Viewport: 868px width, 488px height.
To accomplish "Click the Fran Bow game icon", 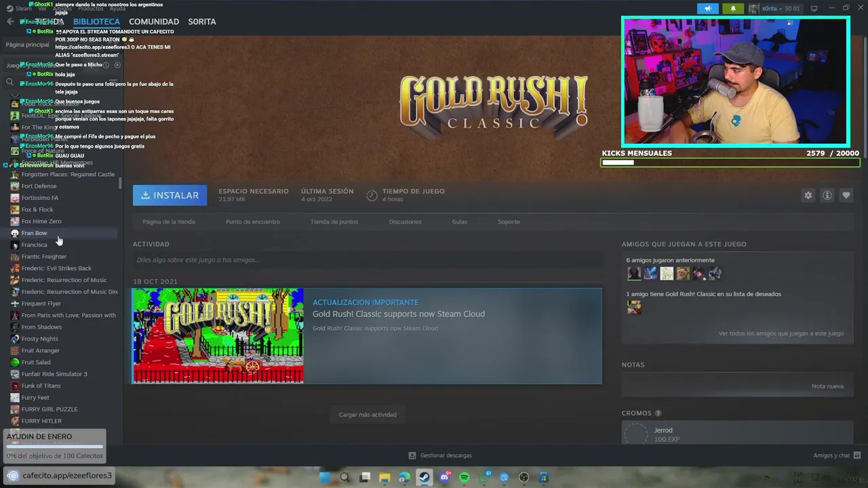I will (x=15, y=233).
